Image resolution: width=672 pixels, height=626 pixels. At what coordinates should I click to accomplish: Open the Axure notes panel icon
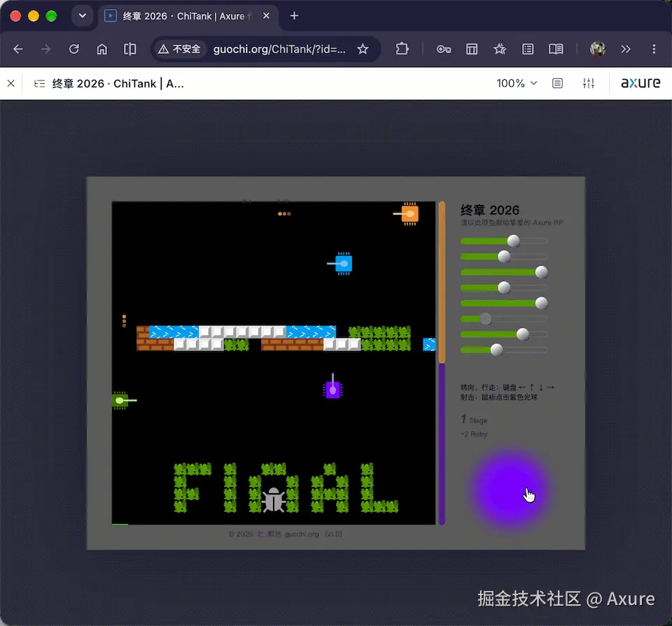(557, 83)
